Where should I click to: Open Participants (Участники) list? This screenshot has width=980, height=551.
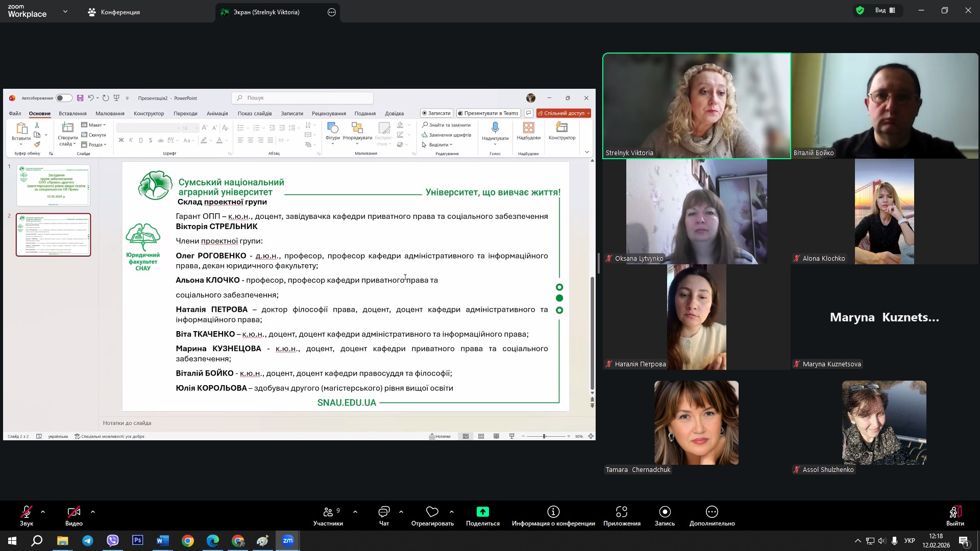coord(328,512)
